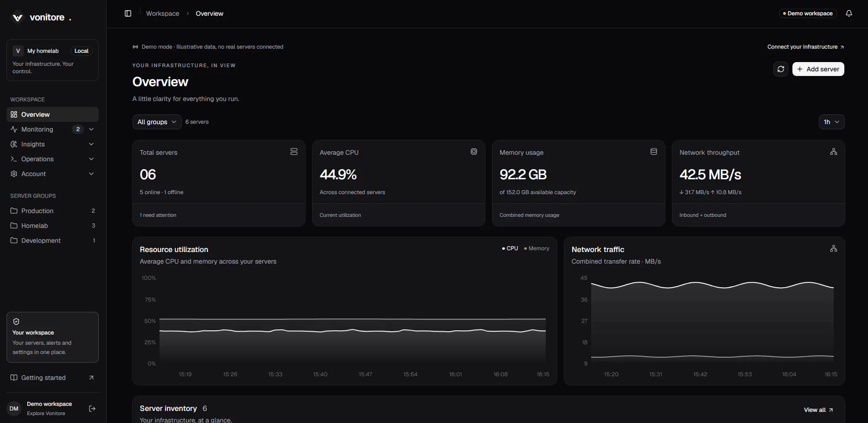The height and width of the screenshot is (423, 868).
Task: Follow the Connect your infrastructure link
Action: (x=805, y=47)
